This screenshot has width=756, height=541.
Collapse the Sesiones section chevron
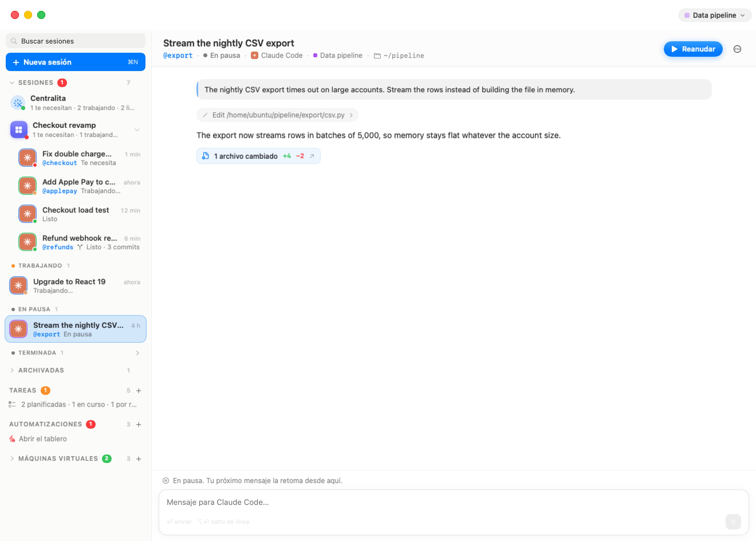coord(12,83)
